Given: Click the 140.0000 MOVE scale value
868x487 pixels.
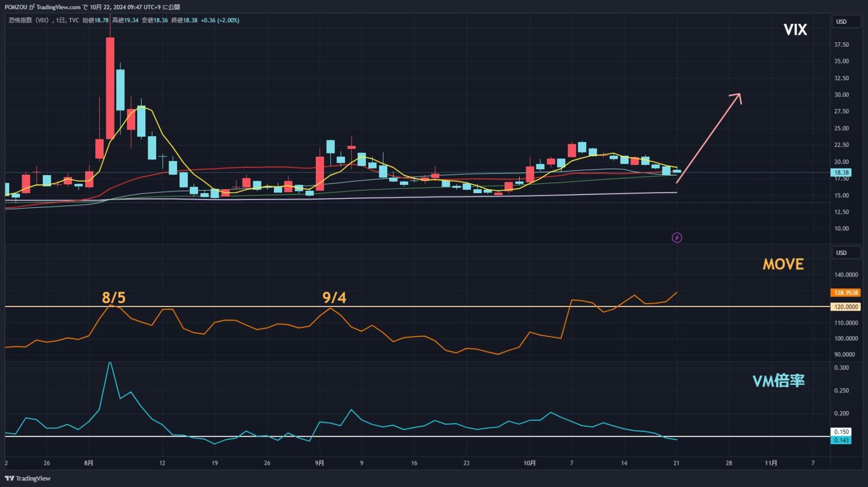Looking at the screenshot, I should click(x=846, y=275).
